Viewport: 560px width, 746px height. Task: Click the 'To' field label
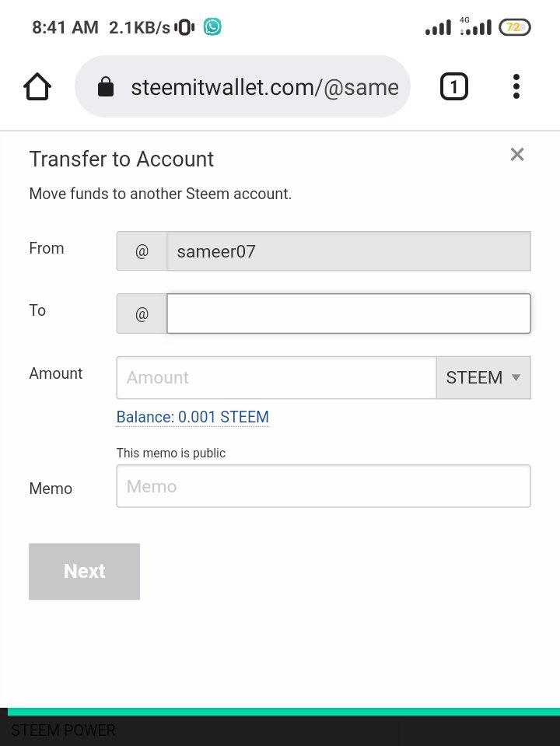(x=37, y=310)
